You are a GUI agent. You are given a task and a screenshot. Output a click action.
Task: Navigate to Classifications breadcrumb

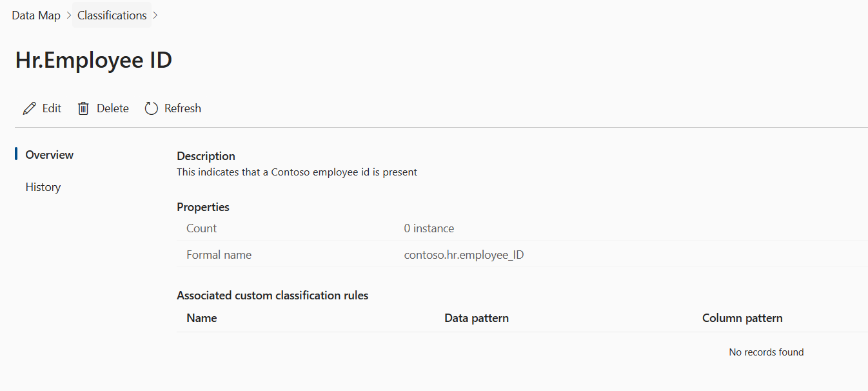click(x=112, y=15)
